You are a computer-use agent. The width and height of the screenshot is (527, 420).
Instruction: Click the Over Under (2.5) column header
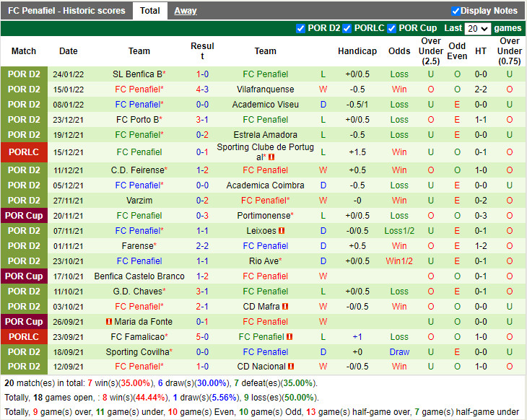click(431, 51)
